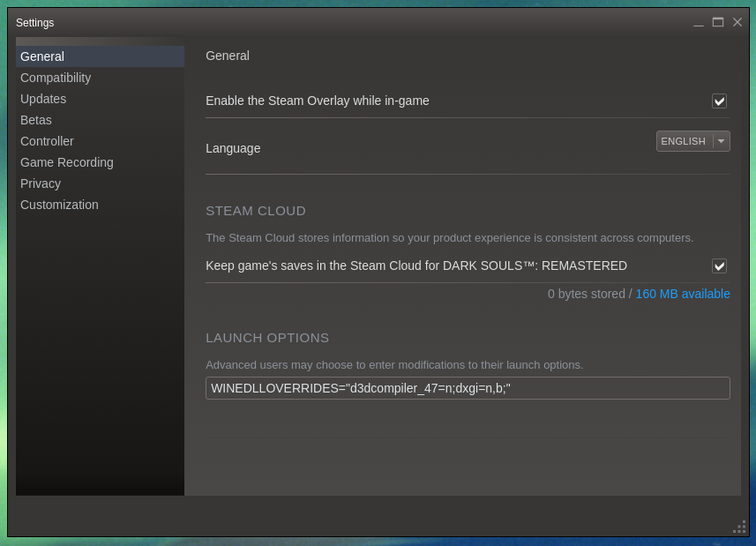Show the Game Recording settings
Image resolution: width=756 pixels, height=546 pixels.
point(100,162)
